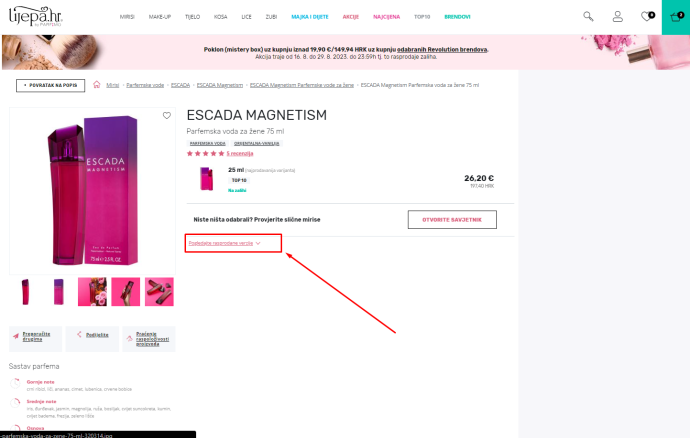The image size is (690, 438).
Task: Click the home icon in breadcrumbs
Action: (97, 85)
